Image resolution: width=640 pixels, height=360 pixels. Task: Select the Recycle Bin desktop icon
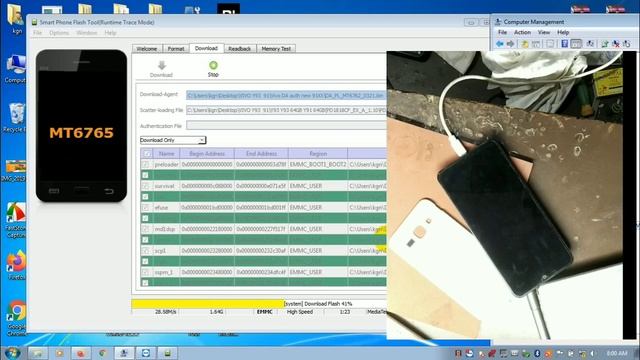pos(16,118)
